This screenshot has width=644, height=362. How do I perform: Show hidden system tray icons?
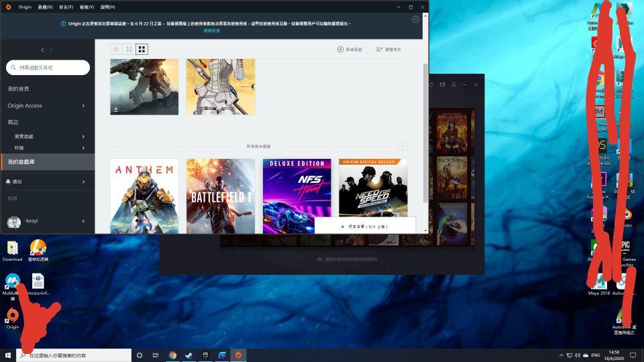tap(561, 355)
